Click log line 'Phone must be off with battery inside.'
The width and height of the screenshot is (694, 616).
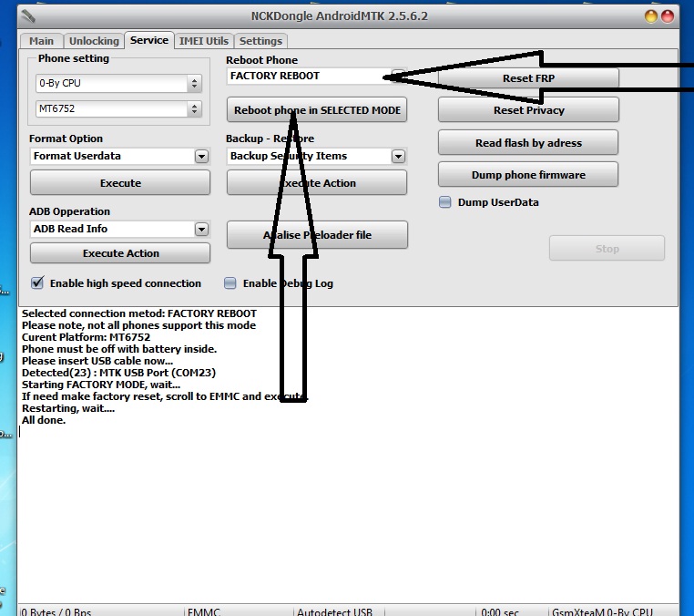coord(119,349)
